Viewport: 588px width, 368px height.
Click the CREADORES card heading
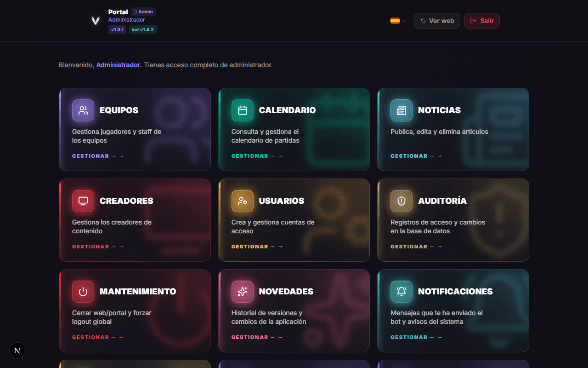point(126,201)
